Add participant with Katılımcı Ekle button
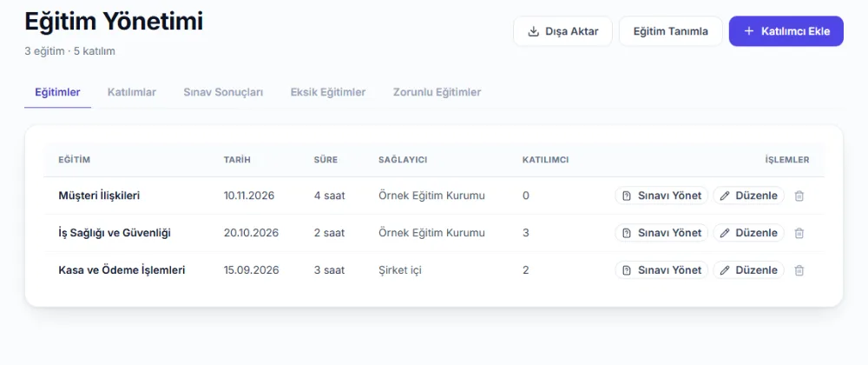Screen dimensions: 868x365 click(x=786, y=31)
